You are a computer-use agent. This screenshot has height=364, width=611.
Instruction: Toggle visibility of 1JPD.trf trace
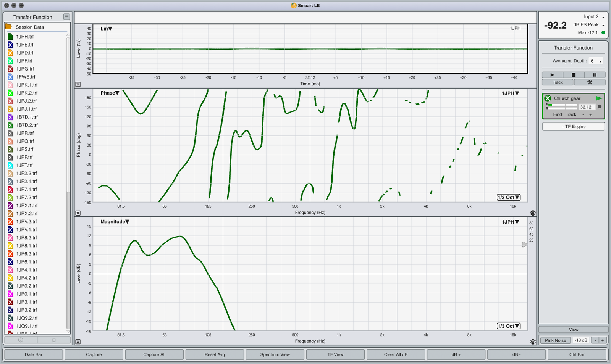click(x=10, y=53)
